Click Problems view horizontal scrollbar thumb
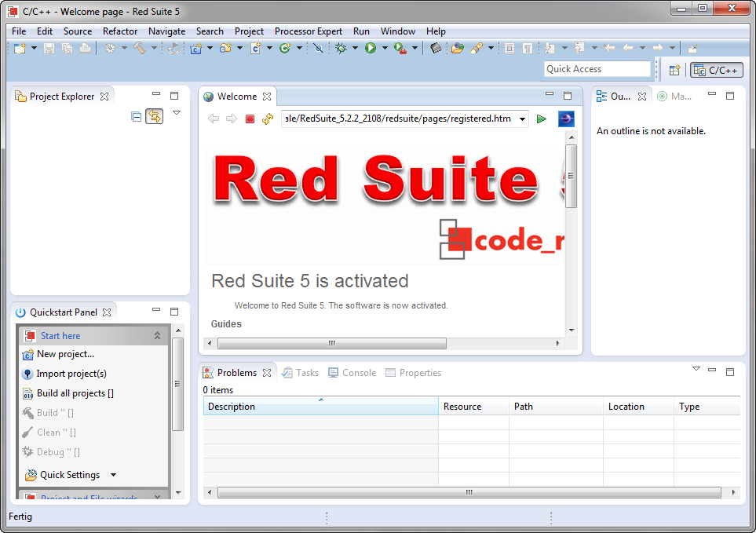The height and width of the screenshot is (533, 756). tap(469, 493)
